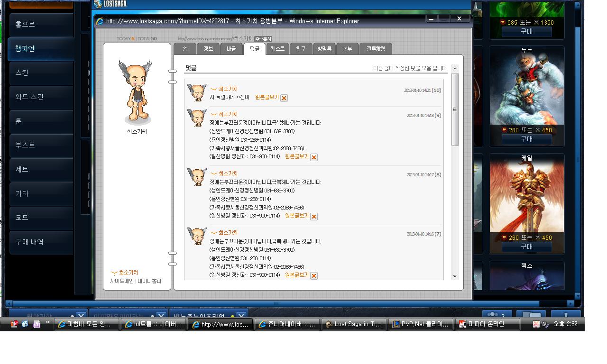This screenshot has width=607, height=364.
Task: Open 코드 in store sidebar
Action: (41, 218)
